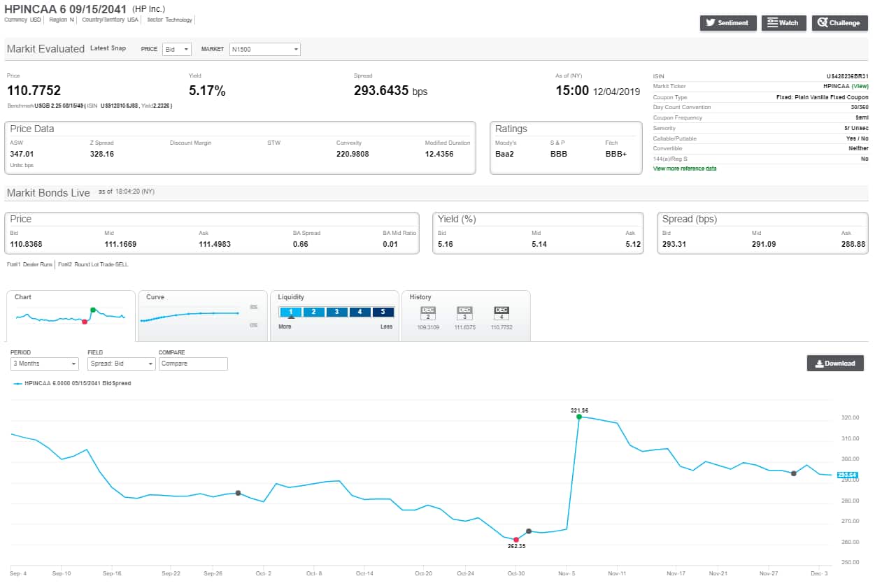Click the Chart tab sparkline thumbnail

click(x=71, y=317)
